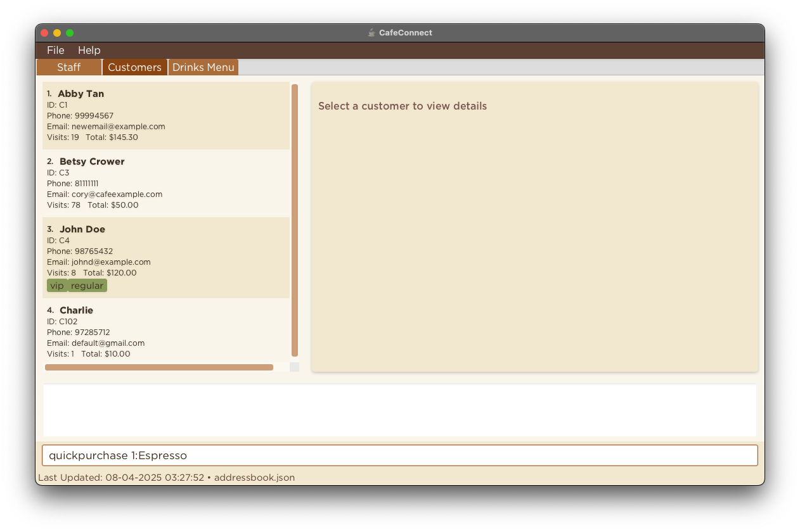Switch to the Staff tab

pyautogui.click(x=69, y=67)
